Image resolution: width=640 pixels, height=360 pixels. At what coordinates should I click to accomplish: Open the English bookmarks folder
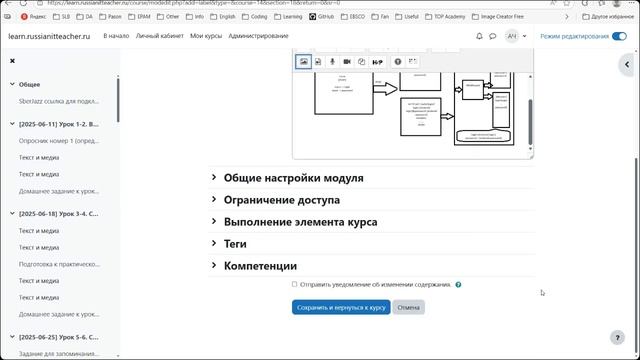click(x=223, y=17)
